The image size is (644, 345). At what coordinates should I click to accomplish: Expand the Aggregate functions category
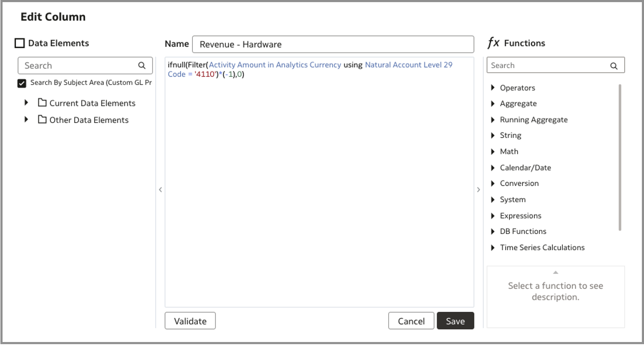pos(493,104)
